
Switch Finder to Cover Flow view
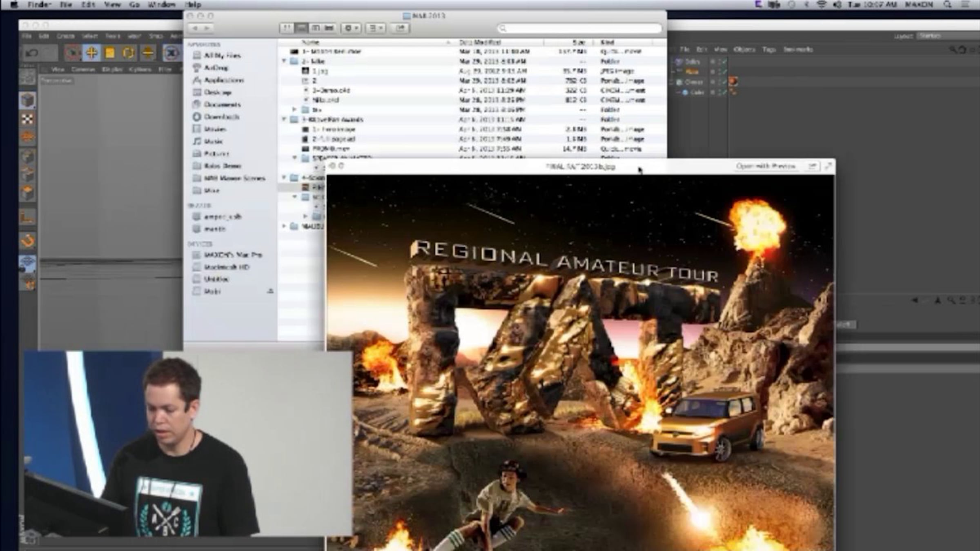329,28
